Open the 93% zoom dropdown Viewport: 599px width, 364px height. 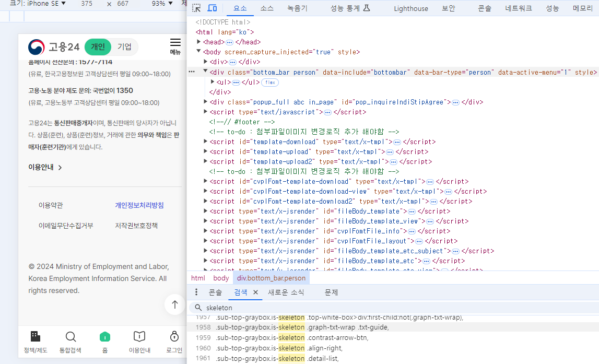pyautogui.click(x=162, y=4)
